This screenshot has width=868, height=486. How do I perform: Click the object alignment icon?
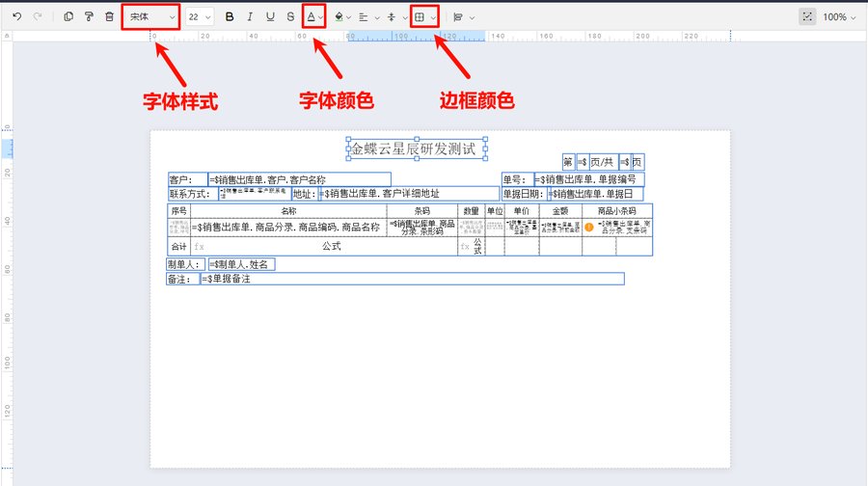[x=458, y=17]
